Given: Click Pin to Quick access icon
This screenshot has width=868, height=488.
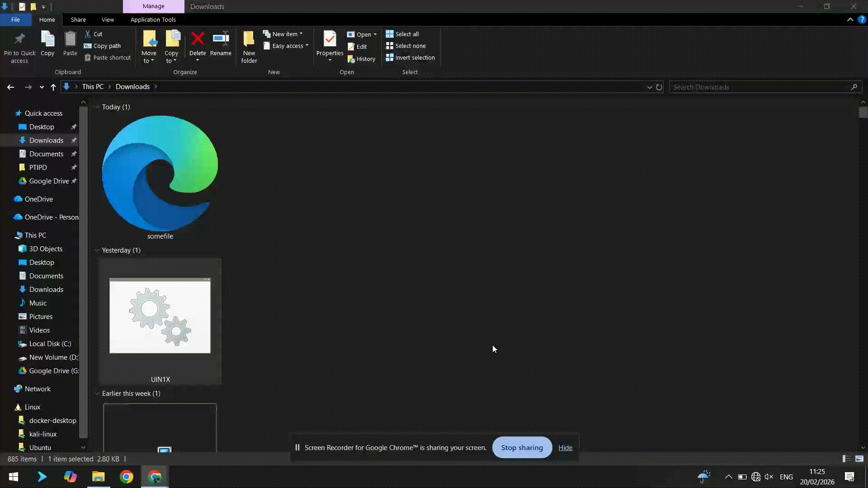Looking at the screenshot, I should (x=19, y=39).
